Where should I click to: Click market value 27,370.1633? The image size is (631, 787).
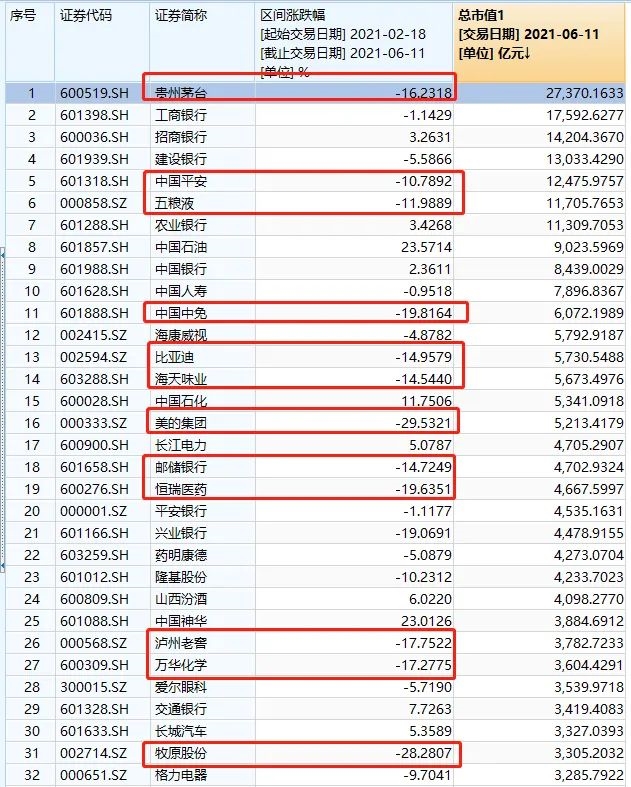585,93
